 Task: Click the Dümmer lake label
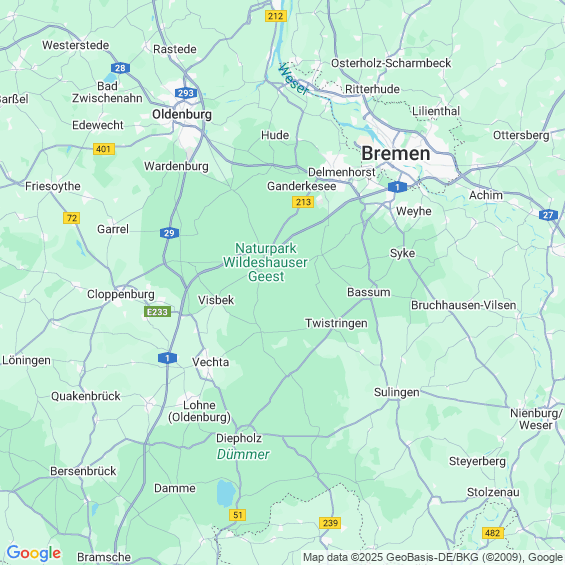coord(243,454)
